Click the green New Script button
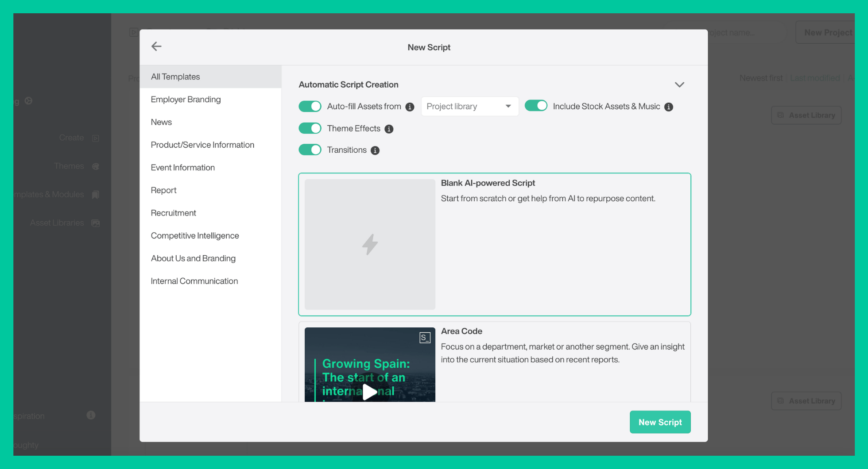The height and width of the screenshot is (469, 868). (660, 422)
